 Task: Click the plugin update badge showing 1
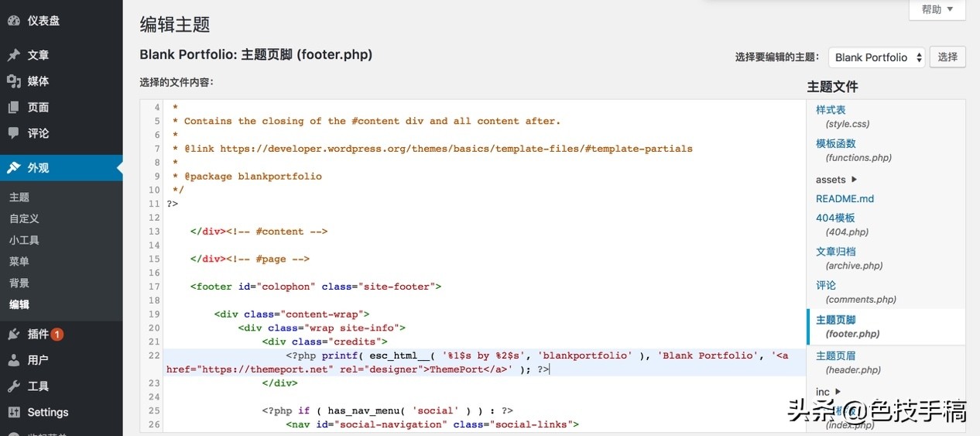pos(57,335)
